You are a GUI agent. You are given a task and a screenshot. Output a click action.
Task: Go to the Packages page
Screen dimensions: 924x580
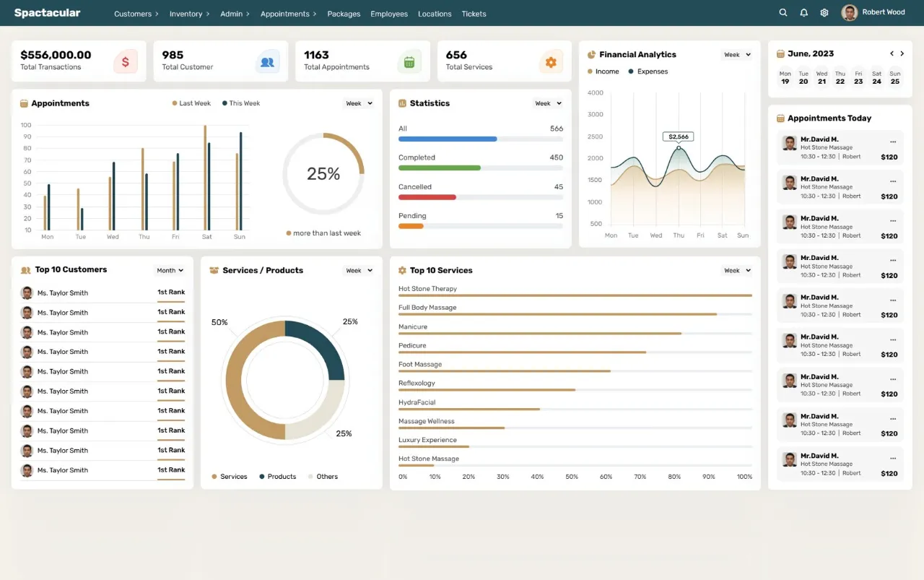coord(344,14)
